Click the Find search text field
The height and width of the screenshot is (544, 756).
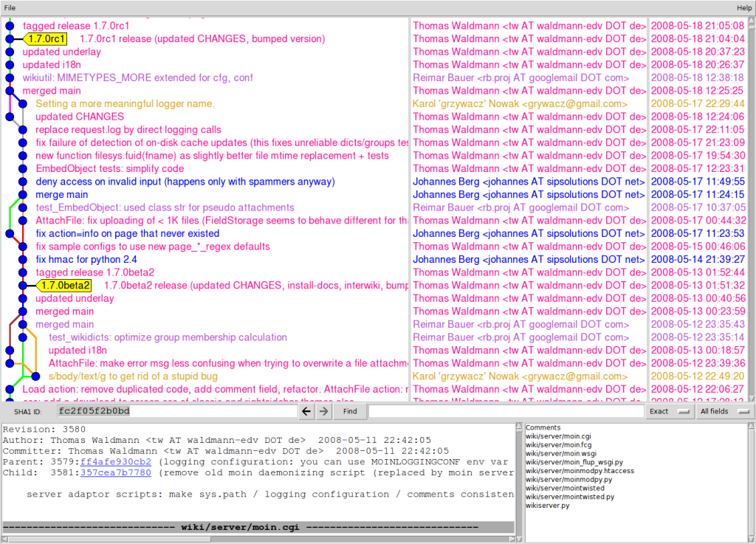click(x=505, y=411)
